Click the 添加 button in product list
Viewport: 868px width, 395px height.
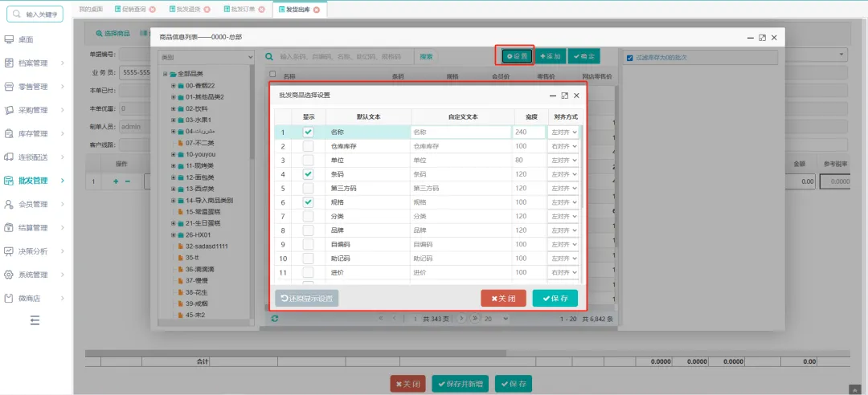pyautogui.click(x=551, y=56)
